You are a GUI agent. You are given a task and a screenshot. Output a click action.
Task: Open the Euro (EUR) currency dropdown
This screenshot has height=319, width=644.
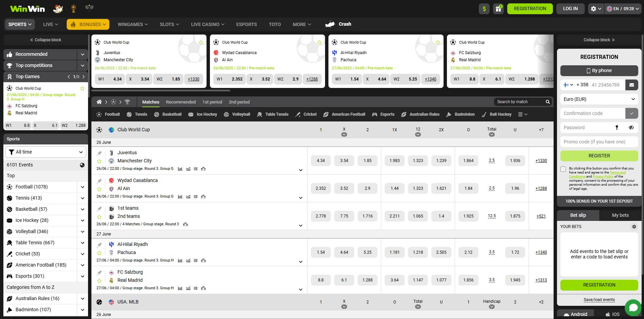pos(599,99)
